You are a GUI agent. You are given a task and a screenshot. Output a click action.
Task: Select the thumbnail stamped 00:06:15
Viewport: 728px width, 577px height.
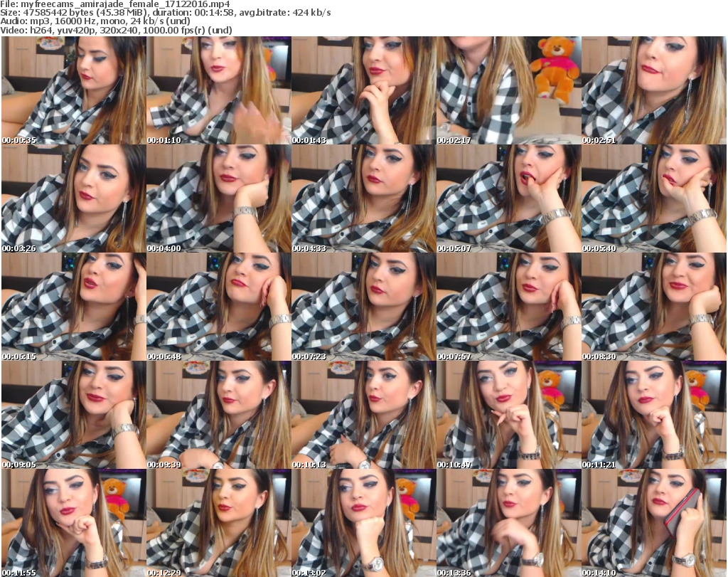(x=74, y=307)
